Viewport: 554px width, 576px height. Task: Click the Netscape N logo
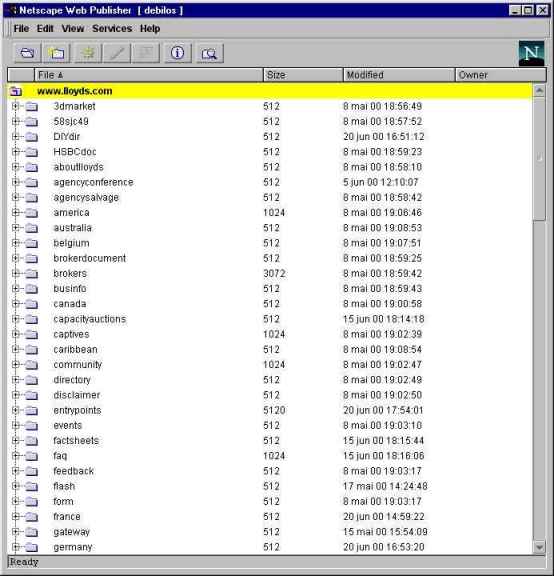click(x=531, y=53)
